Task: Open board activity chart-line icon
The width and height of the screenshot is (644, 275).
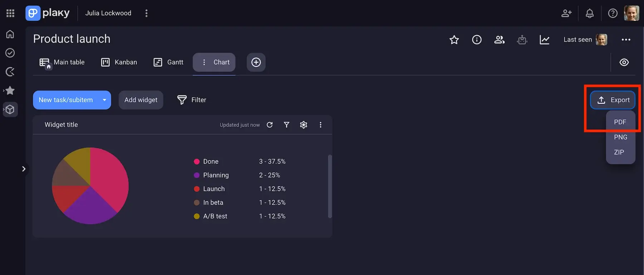Action: [545, 40]
